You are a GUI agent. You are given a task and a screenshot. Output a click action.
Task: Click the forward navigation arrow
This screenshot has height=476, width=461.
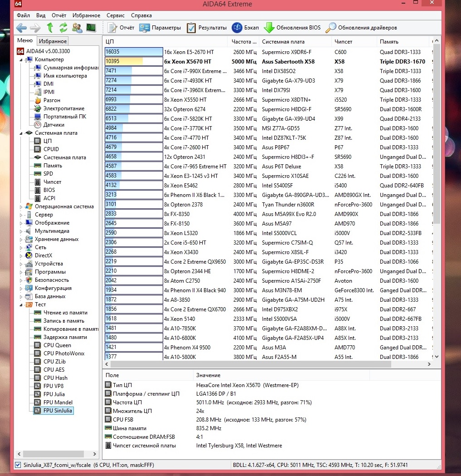tap(35, 28)
